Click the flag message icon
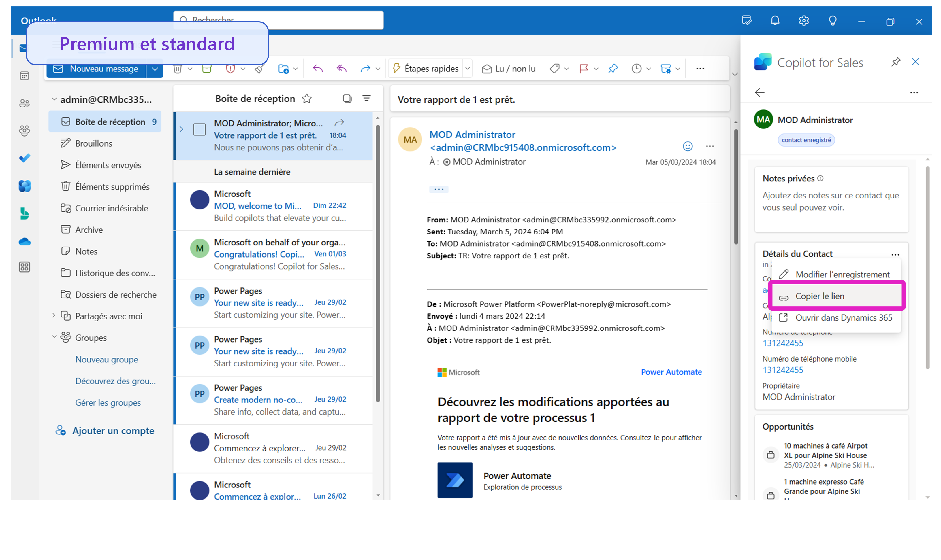The width and height of the screenshot is (941, 560). (x=584, y=69)
